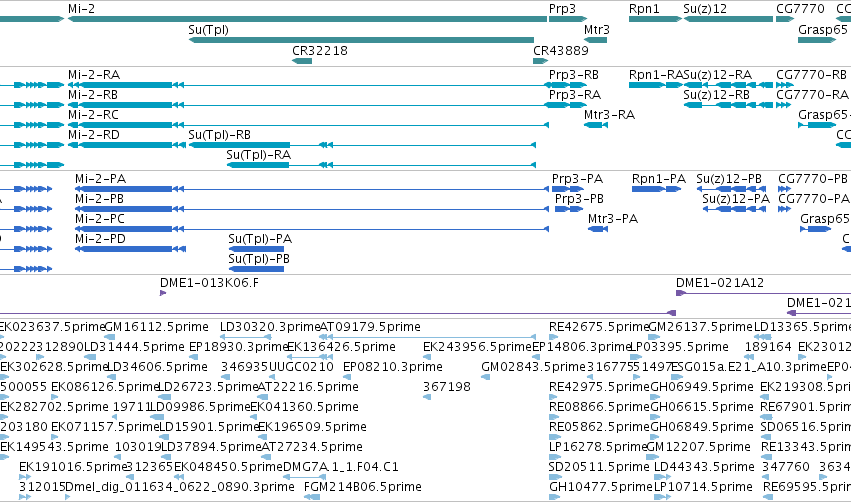Open transcript Mi-2-RD
This screenshot has height=502, width=851.
coord(126,145)
